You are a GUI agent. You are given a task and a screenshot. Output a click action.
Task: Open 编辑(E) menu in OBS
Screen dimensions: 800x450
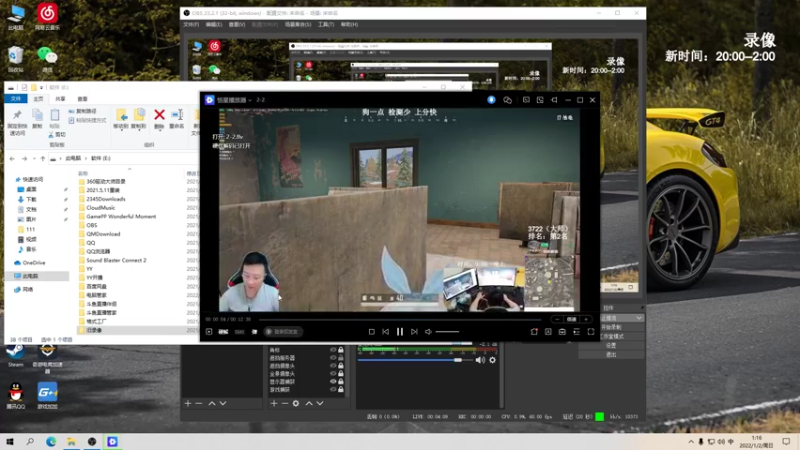(x=214, y=24)
